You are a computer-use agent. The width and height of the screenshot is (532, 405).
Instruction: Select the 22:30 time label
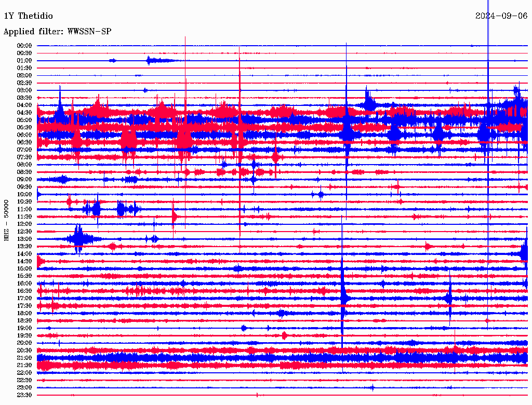[x=24, y=381]
